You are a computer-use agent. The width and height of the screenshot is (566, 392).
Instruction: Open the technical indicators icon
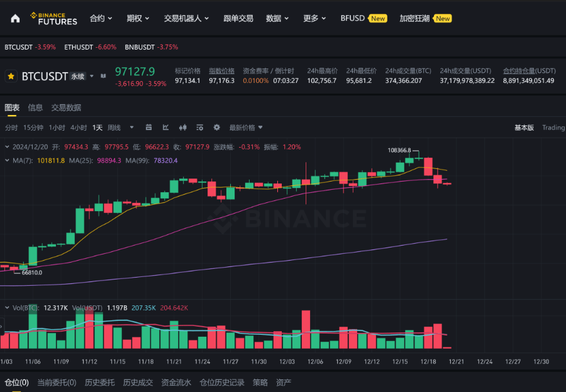point(165,128)
